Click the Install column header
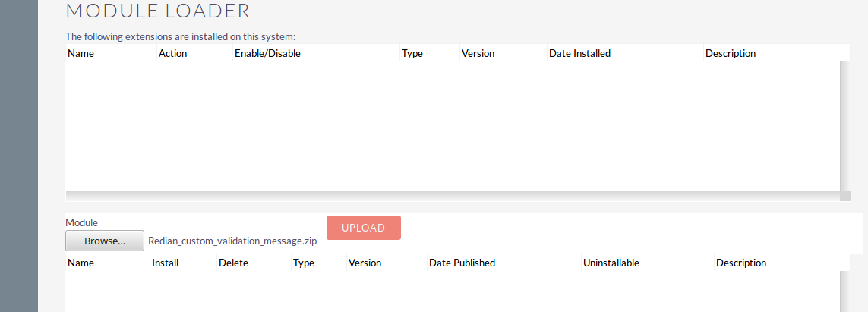Image resolution: width=868 pixels, height=312 pixels. pyautogui.click(x=165, y=263)
